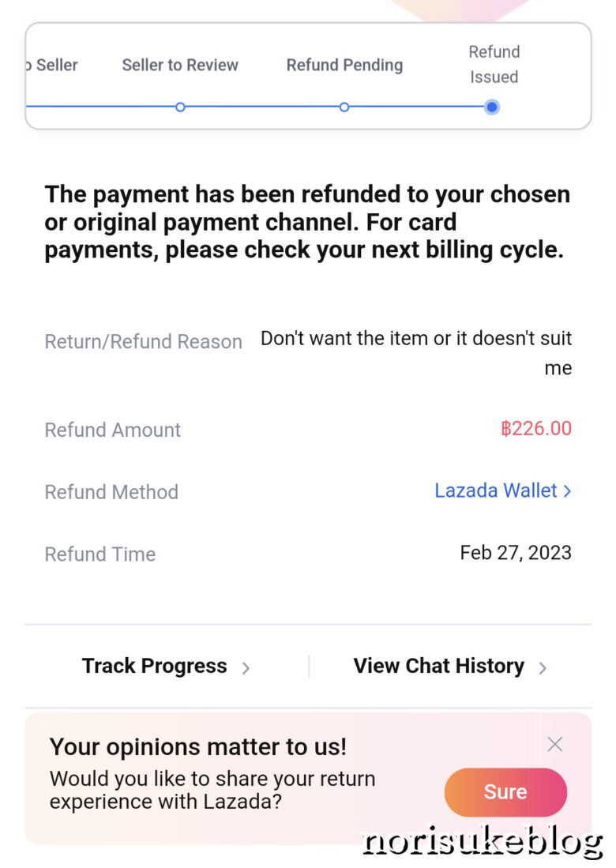The width and height of the screenshot is (616, 868).
Task: Tap the Refund Pending step label
Action: coord(344,65)
